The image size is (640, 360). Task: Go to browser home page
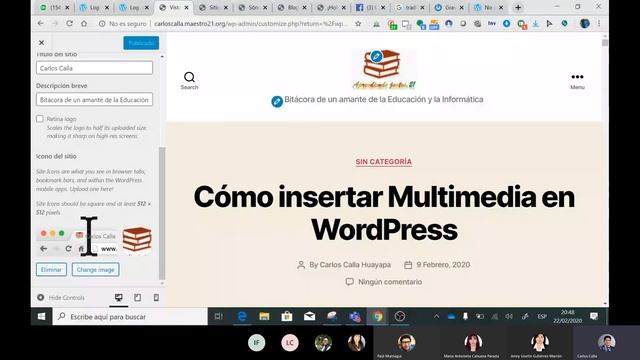click(x=84, y=24)
